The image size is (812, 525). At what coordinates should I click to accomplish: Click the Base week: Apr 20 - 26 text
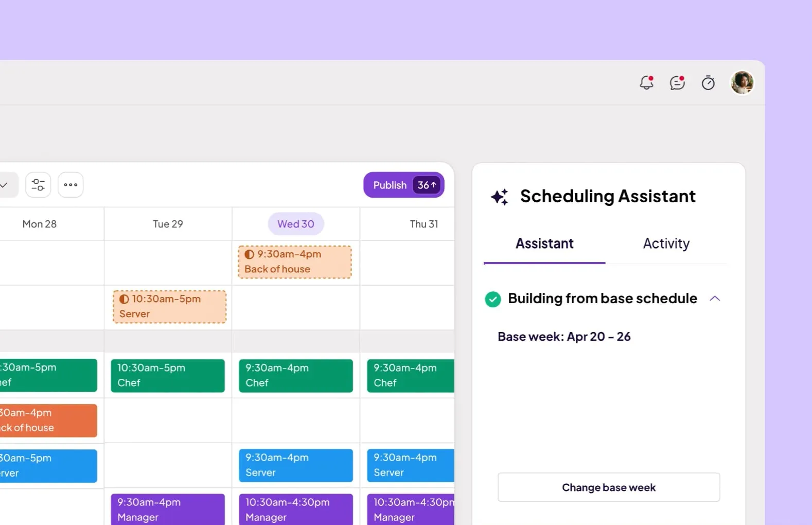(564, 337)
